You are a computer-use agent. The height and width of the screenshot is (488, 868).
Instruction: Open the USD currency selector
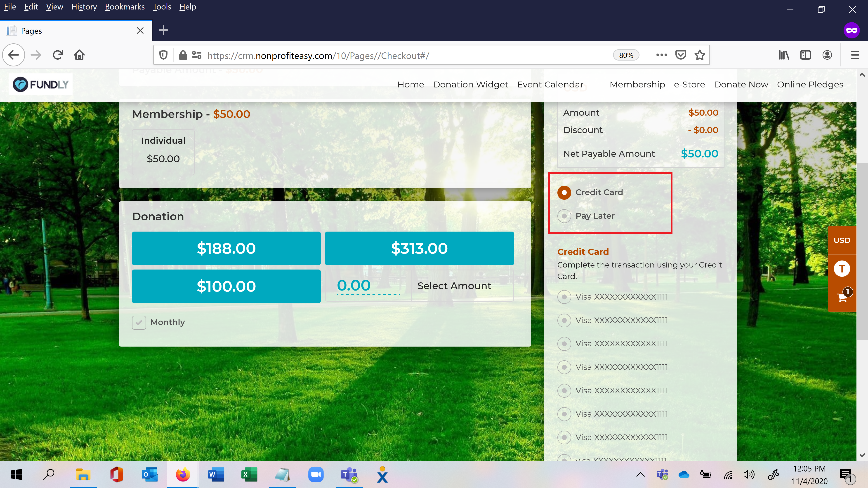[842, 240]
